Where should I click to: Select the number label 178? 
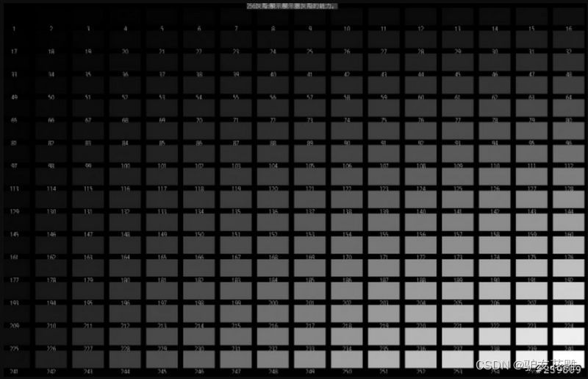point(51,280)
